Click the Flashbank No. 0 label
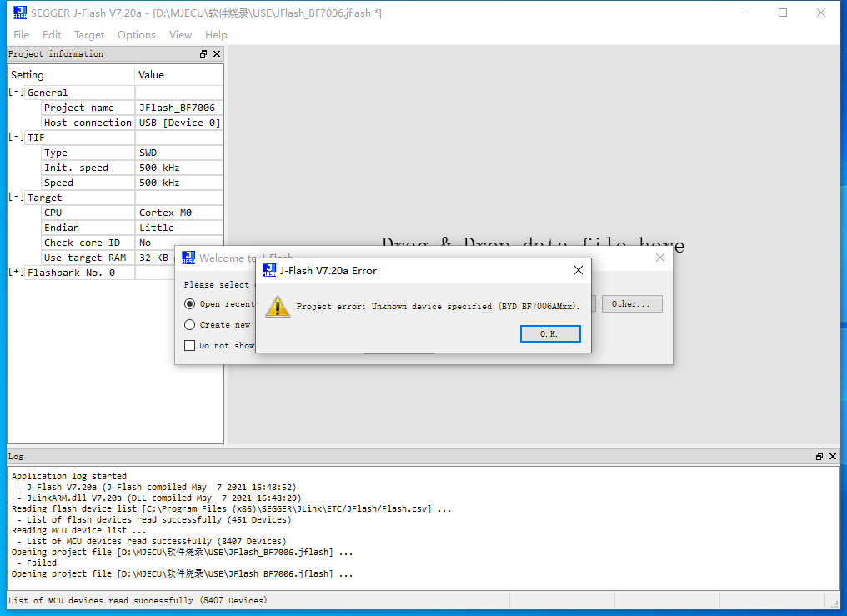This screenshot has width=847, height=616. 72,273
